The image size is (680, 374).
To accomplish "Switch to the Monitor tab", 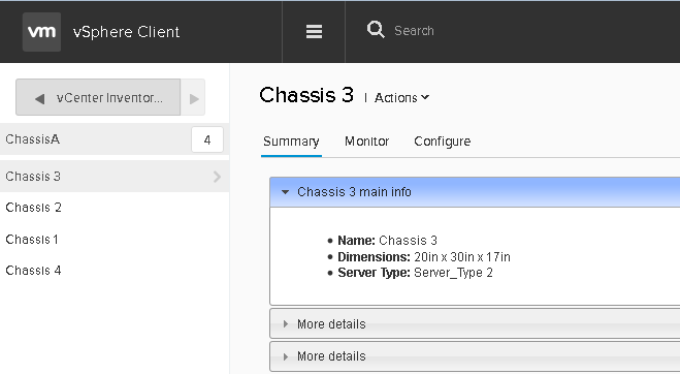I will click(x=367, y=141).
